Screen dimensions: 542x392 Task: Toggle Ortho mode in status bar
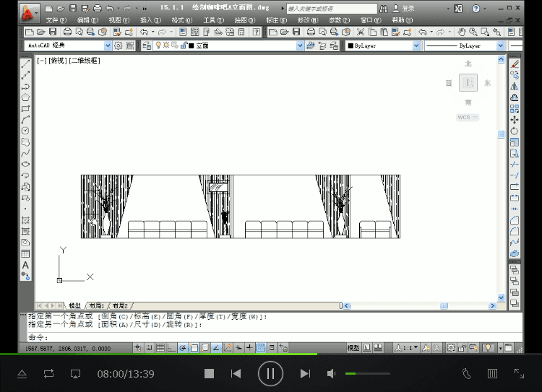point(171,348)
